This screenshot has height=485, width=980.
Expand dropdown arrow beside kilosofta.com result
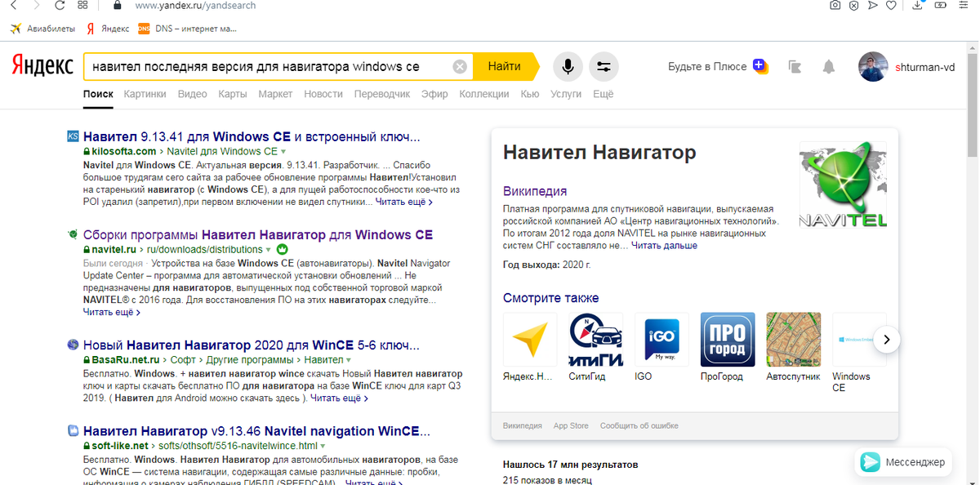click(x=283, y=152)
